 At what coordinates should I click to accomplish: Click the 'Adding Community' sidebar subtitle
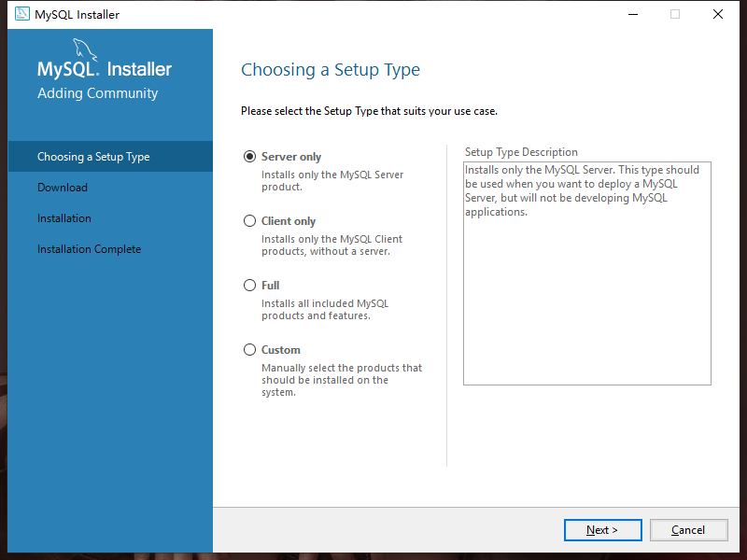[98, 93]
